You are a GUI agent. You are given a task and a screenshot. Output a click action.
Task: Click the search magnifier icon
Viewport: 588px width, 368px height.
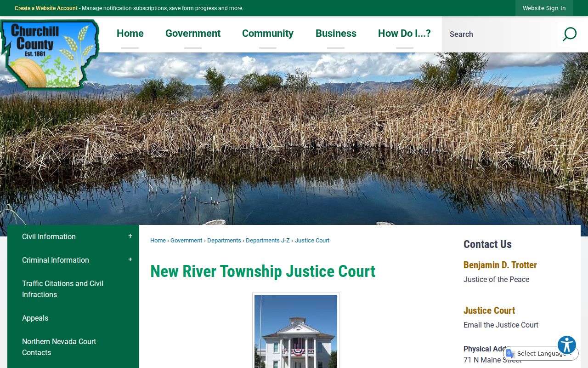click(x=569, y=34)
